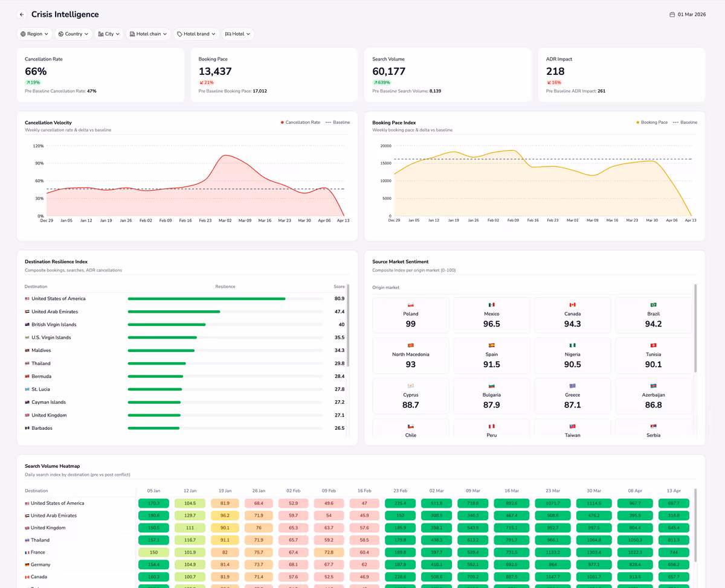Open the Region filter dropdown
The image size is (725, 588).
click(34, 34)
